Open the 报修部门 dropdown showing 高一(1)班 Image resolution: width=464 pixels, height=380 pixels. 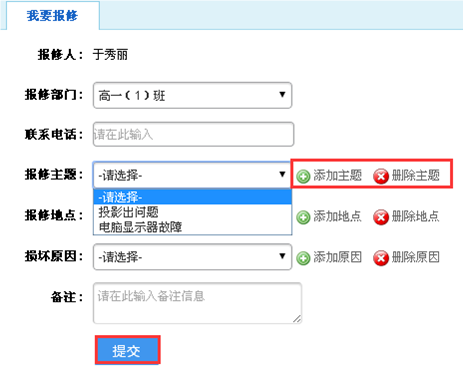coord(193,96)
